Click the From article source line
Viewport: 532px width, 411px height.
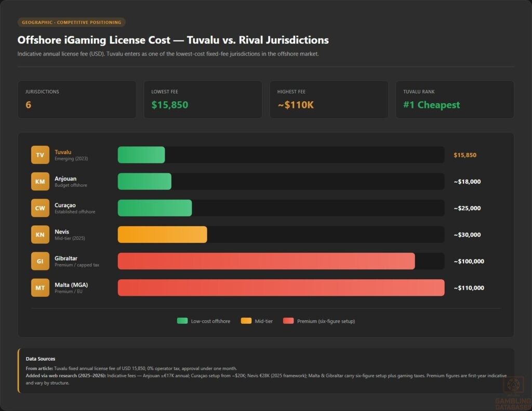pos(131,368)
